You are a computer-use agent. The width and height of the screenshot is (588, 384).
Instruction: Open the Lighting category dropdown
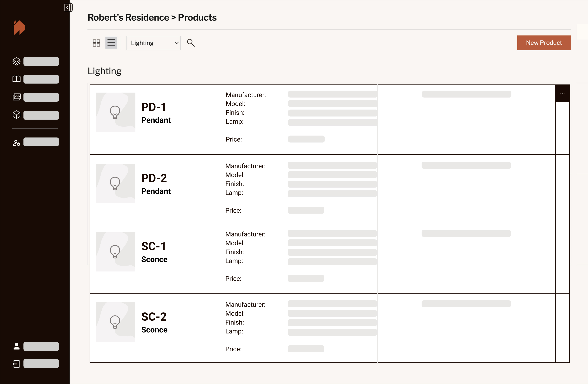(153, 43)
